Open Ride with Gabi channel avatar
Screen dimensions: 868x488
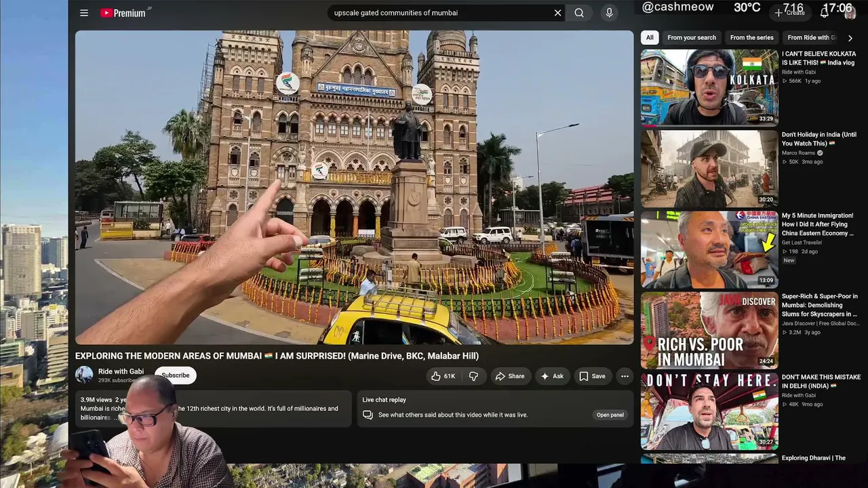coord(84,375)
